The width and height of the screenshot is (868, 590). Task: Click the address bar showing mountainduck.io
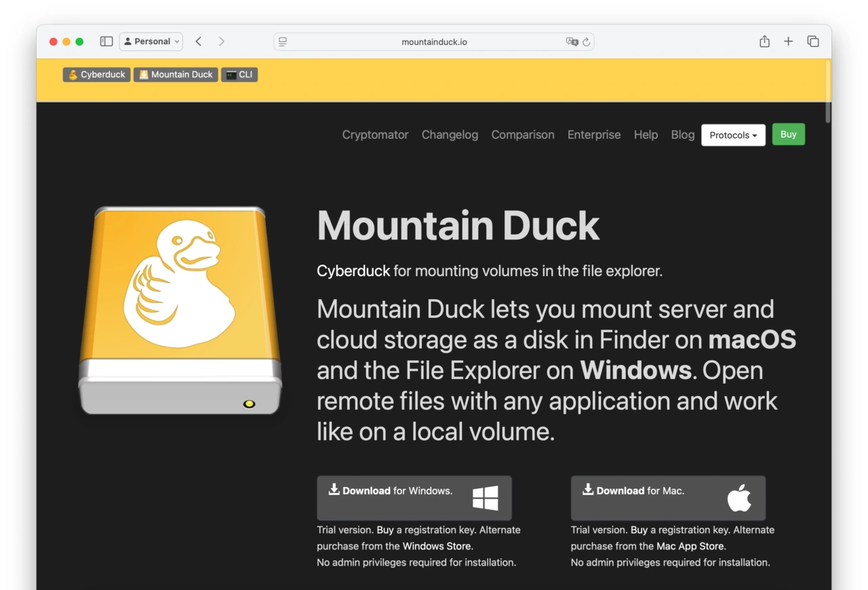[434, 41]
